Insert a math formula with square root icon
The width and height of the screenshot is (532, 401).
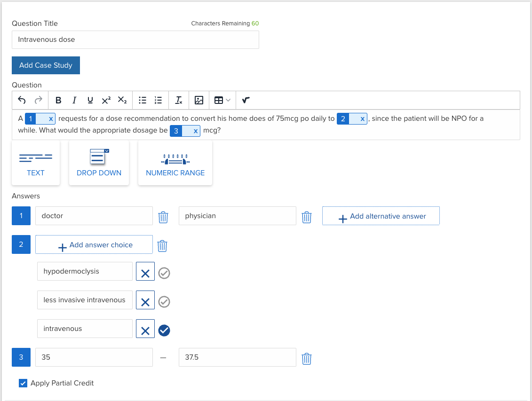click(x=246, y=100)
